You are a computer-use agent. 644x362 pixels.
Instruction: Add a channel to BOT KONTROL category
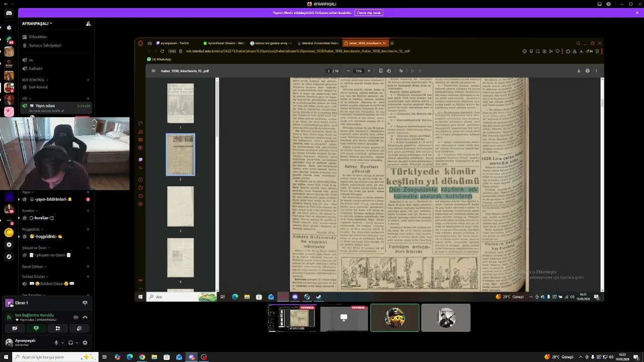click(x=88, y=80)
